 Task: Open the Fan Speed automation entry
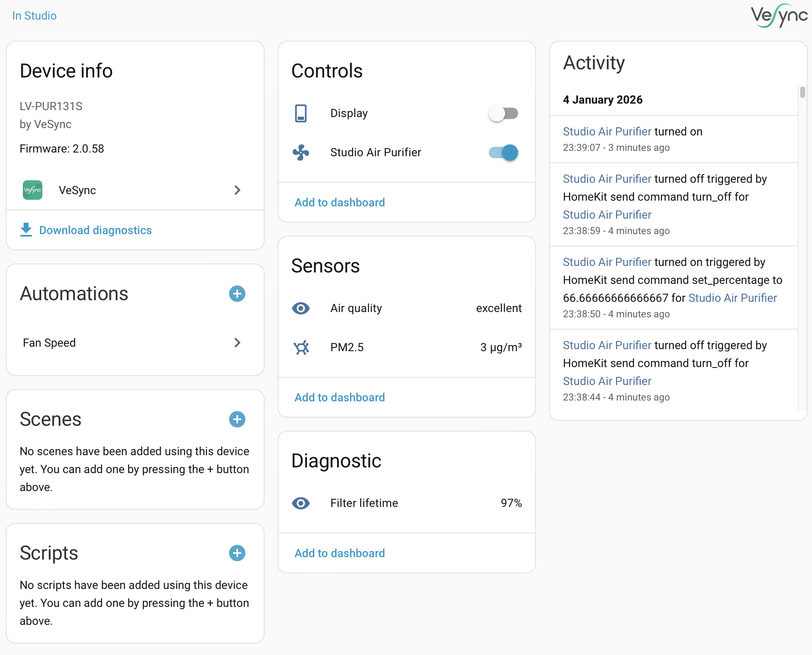[49, 343]
